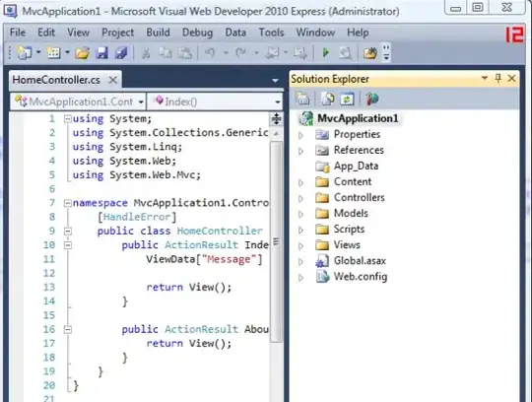532x402 pixels.
Task: Collapse the Index method outline at line 10
Action: [x=68, y=245]
